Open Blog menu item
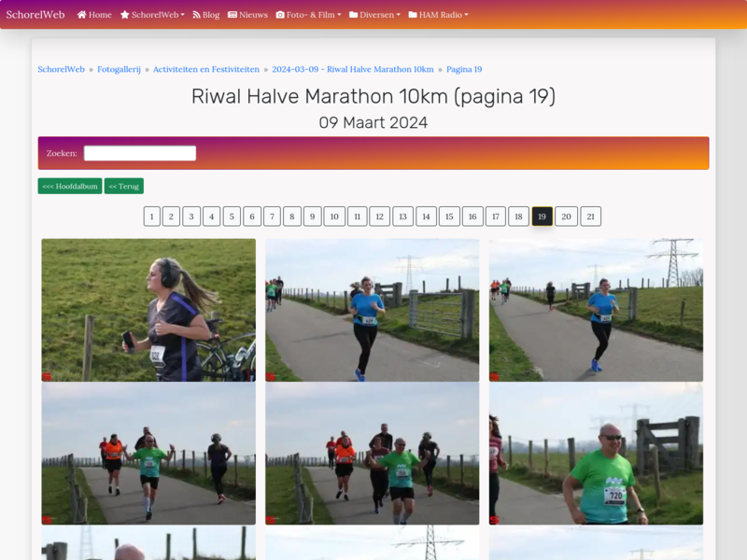Viewport: 747px width, 560px height. click(x=205, y=15)
